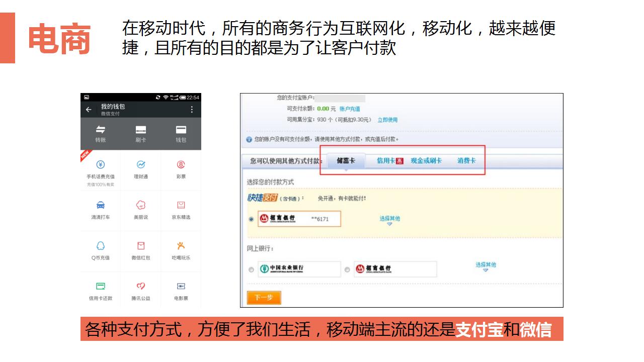This screenshot has width=644, height=362.
Task: Select the 招商银行 online banking radio
Action: tap(347, 269)
